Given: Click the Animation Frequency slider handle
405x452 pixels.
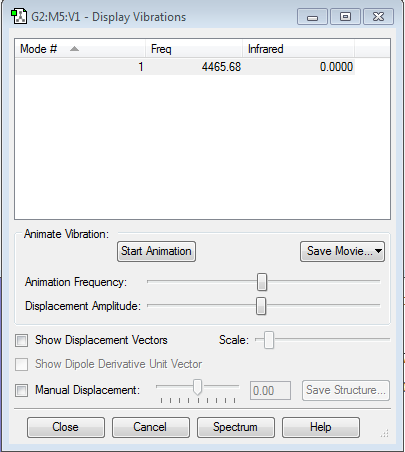Looking at the screenshot, I should pyautogui.click(x=262, y=282).
